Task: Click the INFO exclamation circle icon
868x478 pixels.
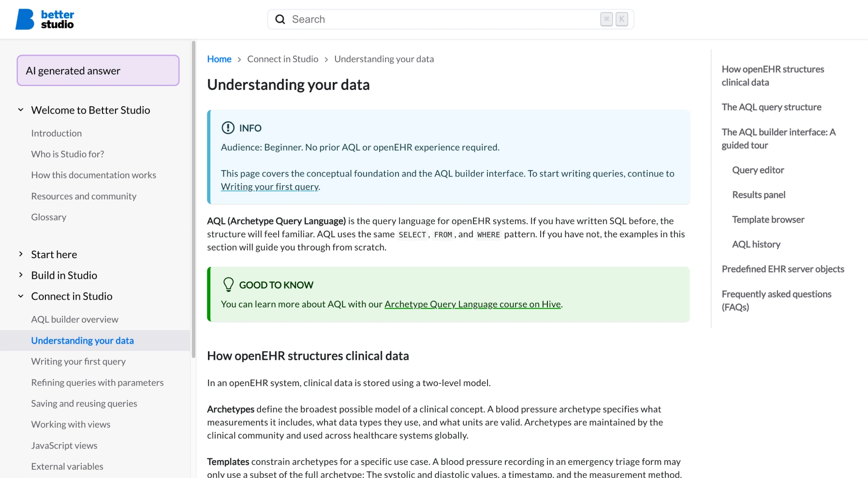Action: (x=228, y=128)
